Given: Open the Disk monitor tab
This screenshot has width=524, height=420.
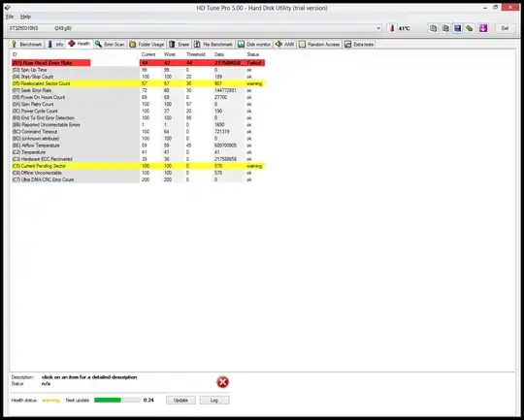Looking at the screenshot, I should pyautogui.click(x=254, y=44).
